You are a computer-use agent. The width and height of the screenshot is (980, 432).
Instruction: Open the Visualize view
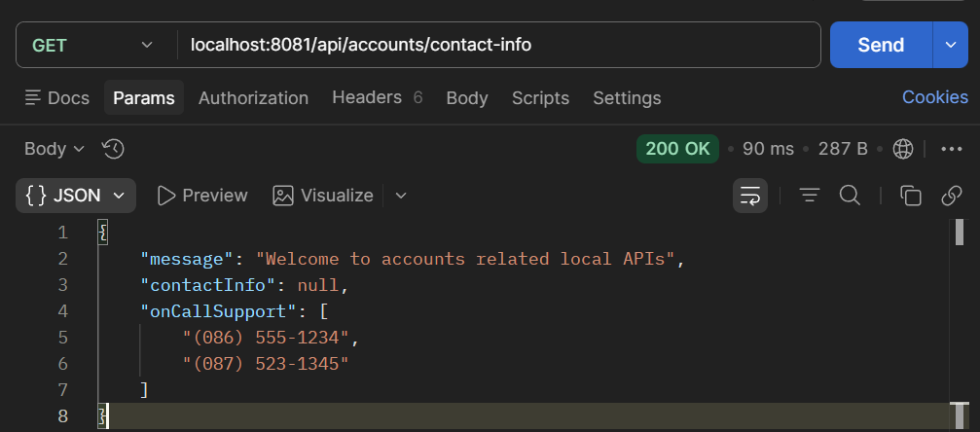[323, 196]
